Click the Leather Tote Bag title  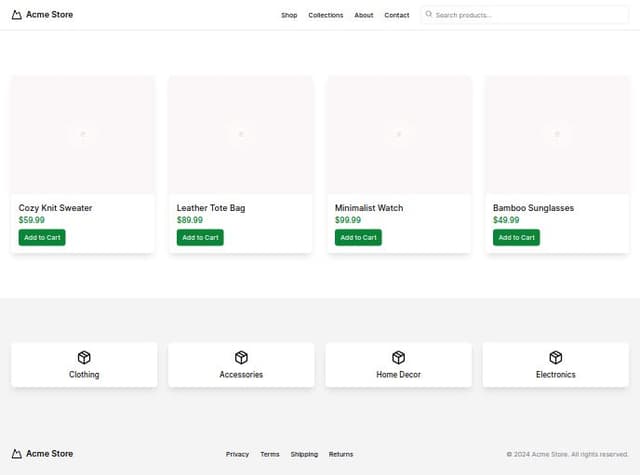coord(211,208)
